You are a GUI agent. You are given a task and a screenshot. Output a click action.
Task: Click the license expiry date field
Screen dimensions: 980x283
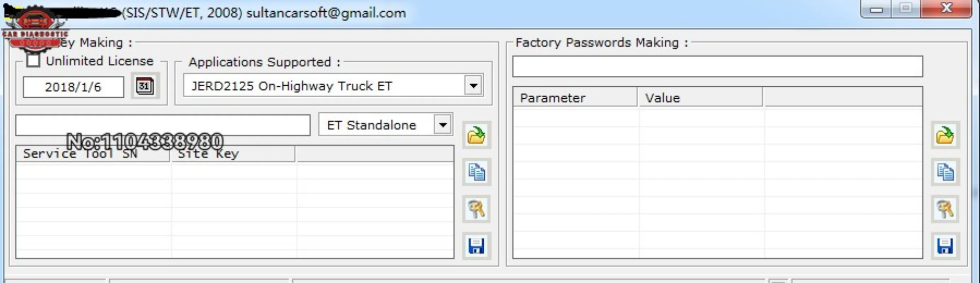(73, 87)
